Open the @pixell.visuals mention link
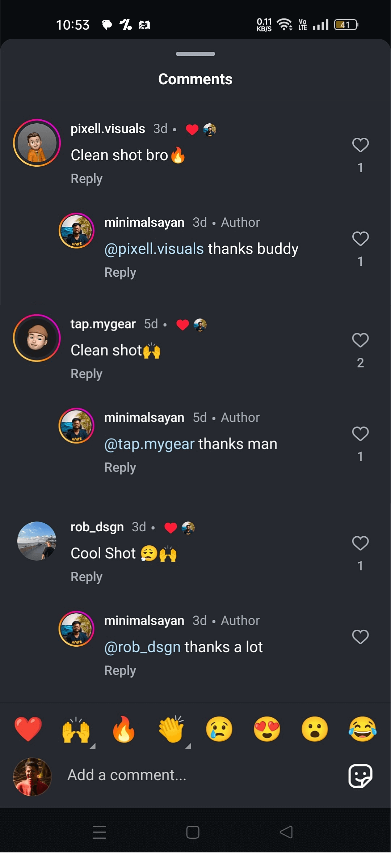Image resolution: width=391 pixels, height=868 pixels. tap(154, 249)
